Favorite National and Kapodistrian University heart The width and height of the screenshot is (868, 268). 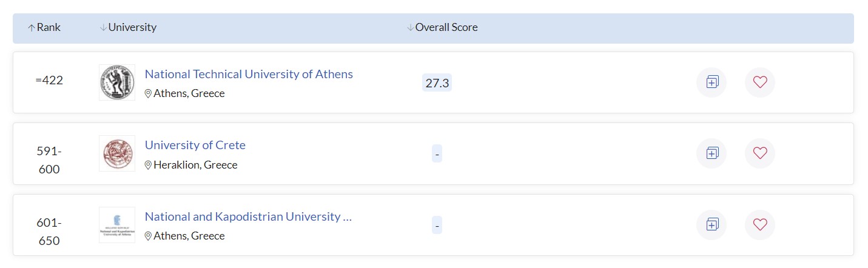tap(759, 225)
